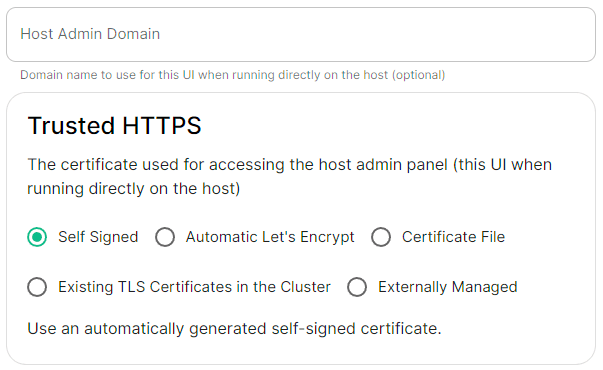Pick the Certificate File radio option
Viewport: 603px width, 370px height.
click(x=381, y=237)
